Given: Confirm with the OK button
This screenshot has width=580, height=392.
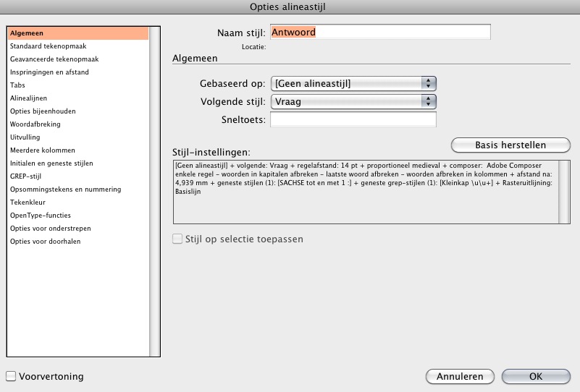Looking at the screenshot, I should 536,377.
